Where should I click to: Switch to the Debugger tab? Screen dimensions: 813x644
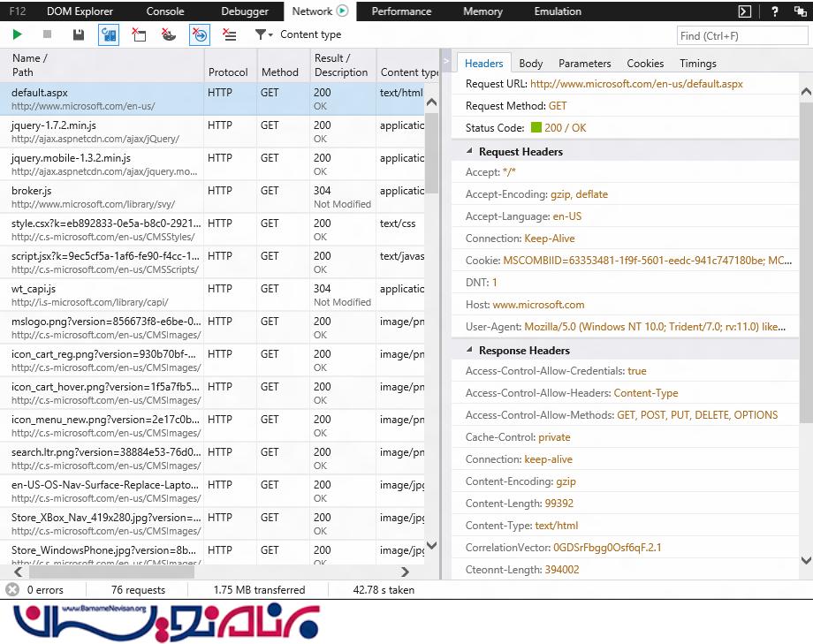point(245,11)
